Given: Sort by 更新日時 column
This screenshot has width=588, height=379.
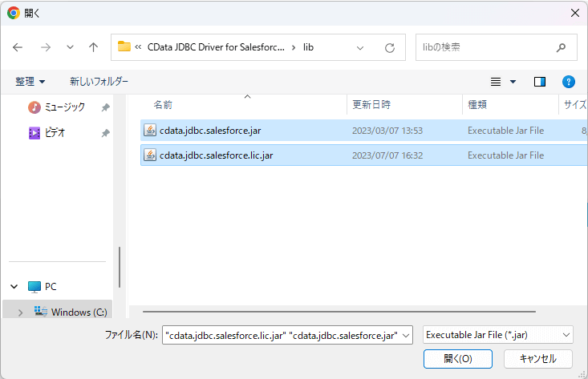Looking at the screenshot, I should 371,104.
